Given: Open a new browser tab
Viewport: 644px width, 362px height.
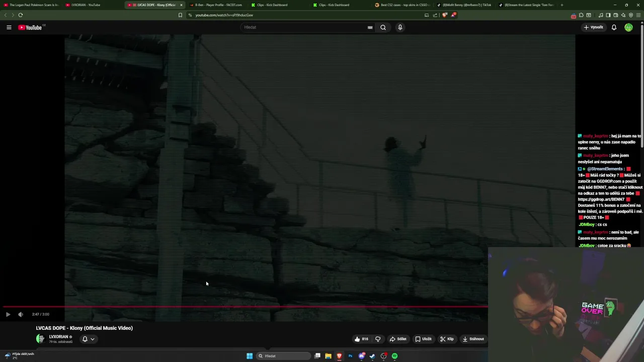Looking at the screenshot, I should click(561, 5).
